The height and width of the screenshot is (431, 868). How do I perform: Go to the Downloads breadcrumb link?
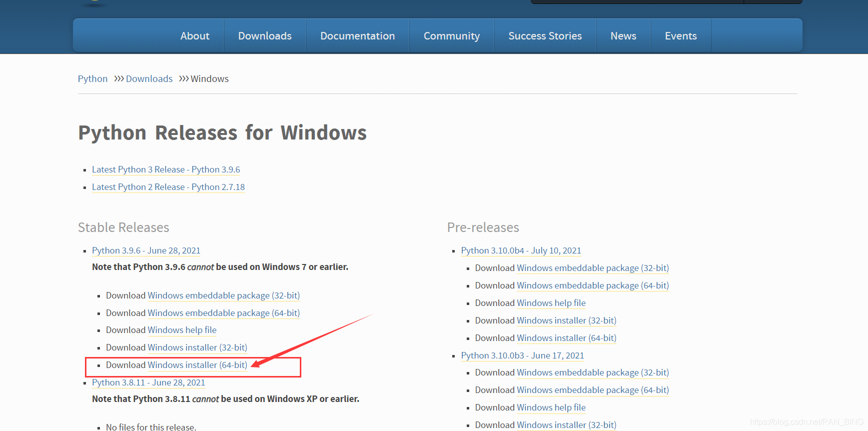149,79
